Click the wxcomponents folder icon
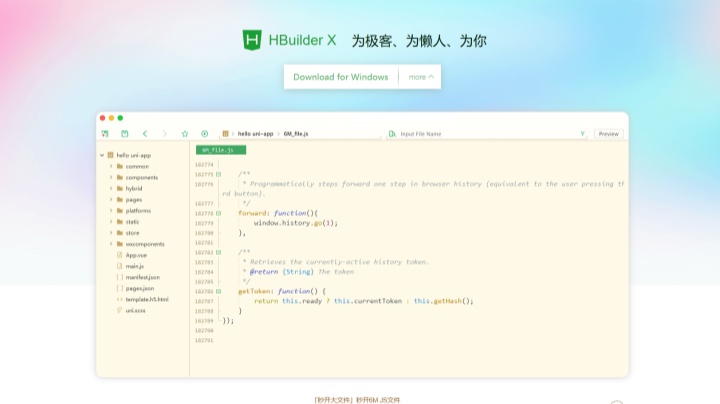The width and height of the screenshot is (720, 404). click(120, 244)
